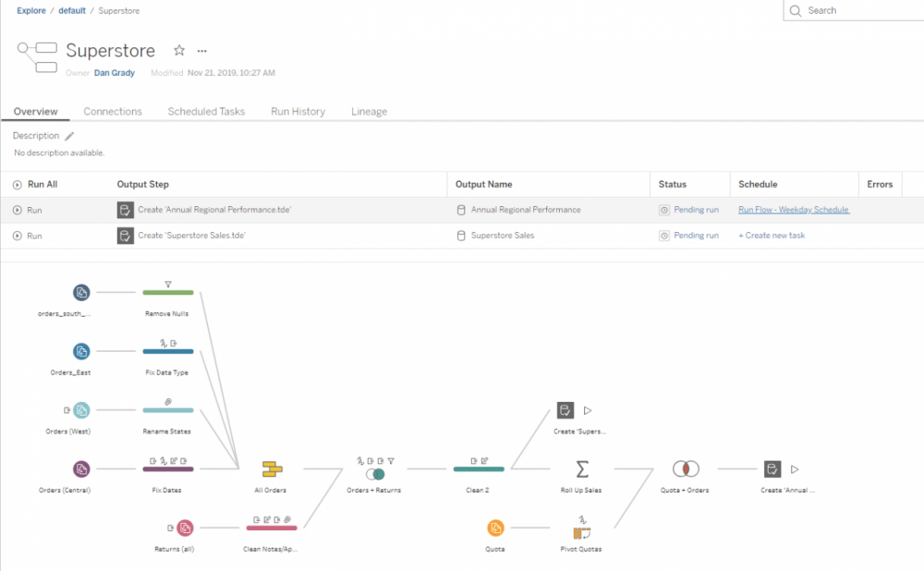Screen dimensions: 924x571
Task: Run the Create 'Annual ... output via play arrow
Action: 795,469
